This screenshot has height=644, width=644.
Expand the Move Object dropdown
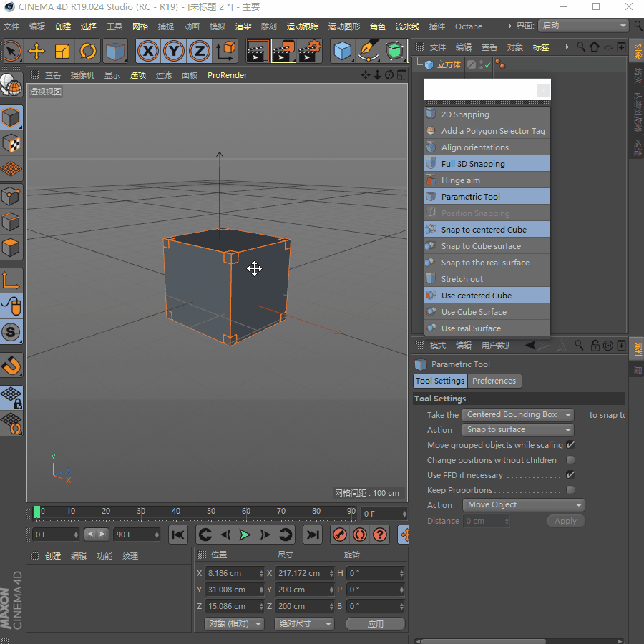coord(524,505)
